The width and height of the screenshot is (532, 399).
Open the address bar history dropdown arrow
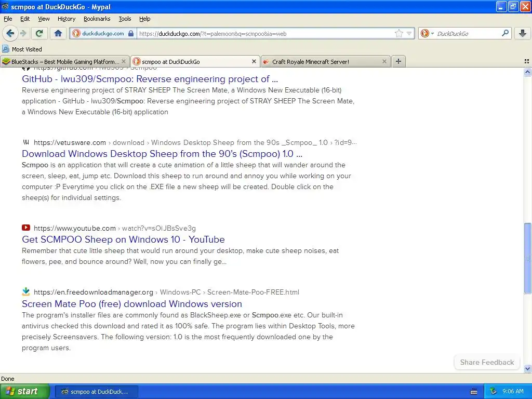pos(409,34)
